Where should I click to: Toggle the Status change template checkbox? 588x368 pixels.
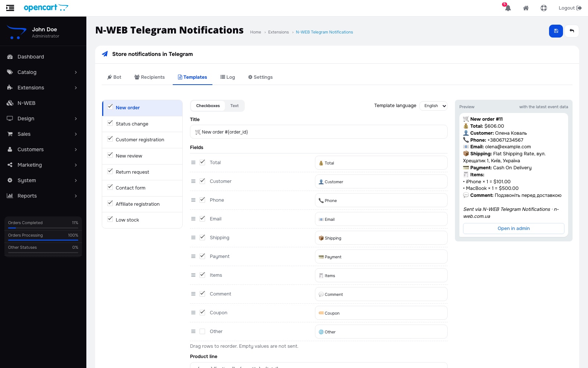(110, 123)
